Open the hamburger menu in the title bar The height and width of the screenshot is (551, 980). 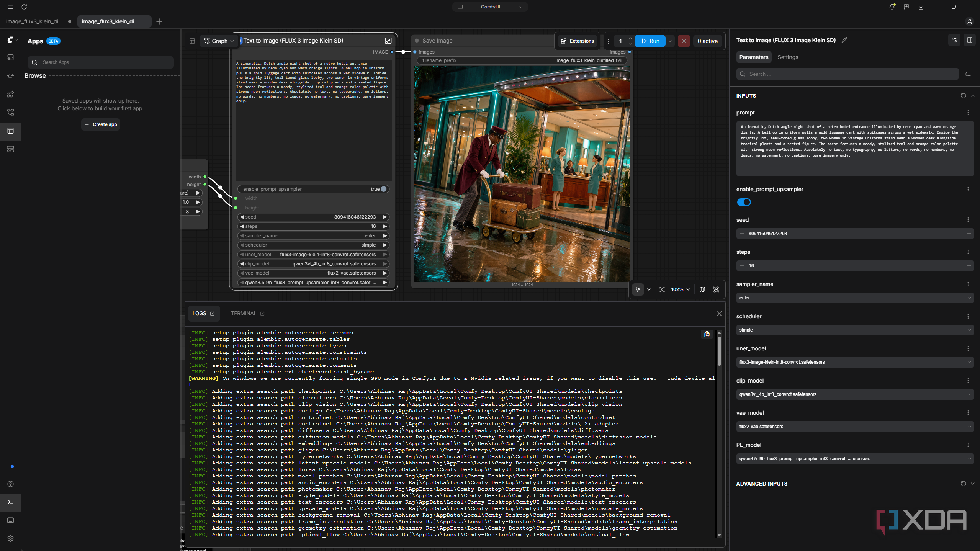click(10, 7)
